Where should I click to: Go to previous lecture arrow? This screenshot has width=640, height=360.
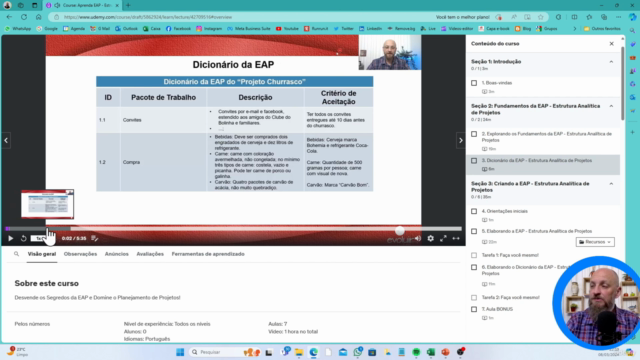[6, 140]
